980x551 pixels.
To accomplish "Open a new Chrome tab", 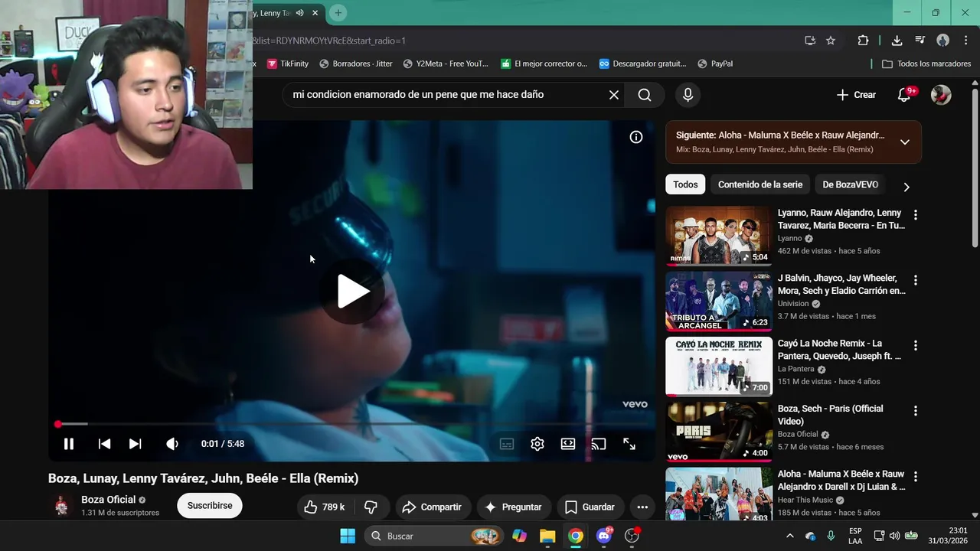I will click(338, 13).
